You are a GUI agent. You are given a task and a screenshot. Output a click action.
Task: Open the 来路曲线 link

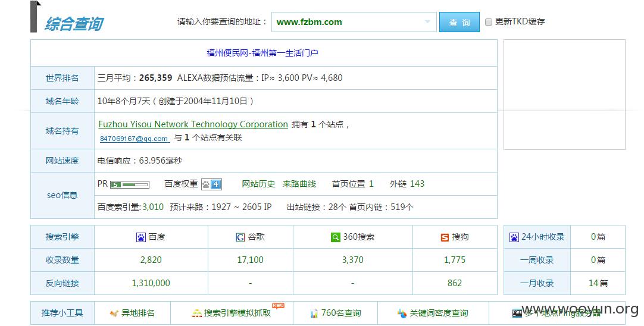pos(299,184)
